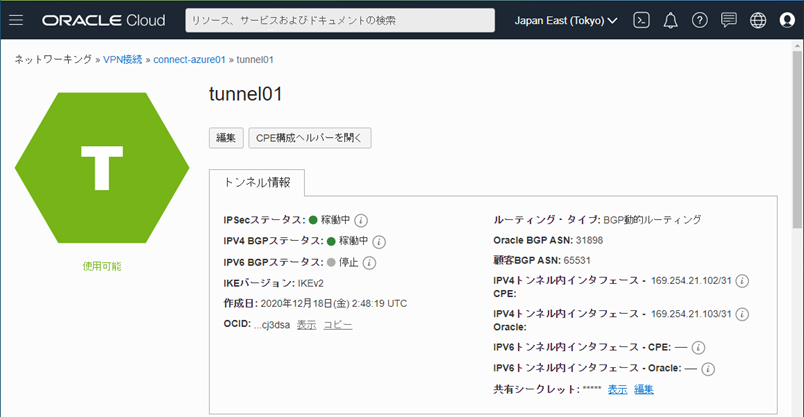Viewport: 804px width, 417px height.
Task: Go to VPN接続 breadcrumb link
Action: [x=123, y=59]
